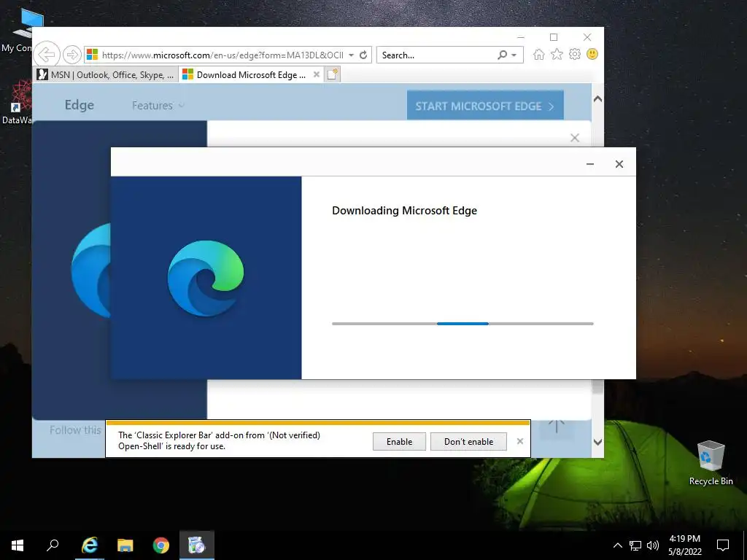This screenshot has width=747, height=560.
Task: Go forward in Internet Explorer
Action: point(72,55)
